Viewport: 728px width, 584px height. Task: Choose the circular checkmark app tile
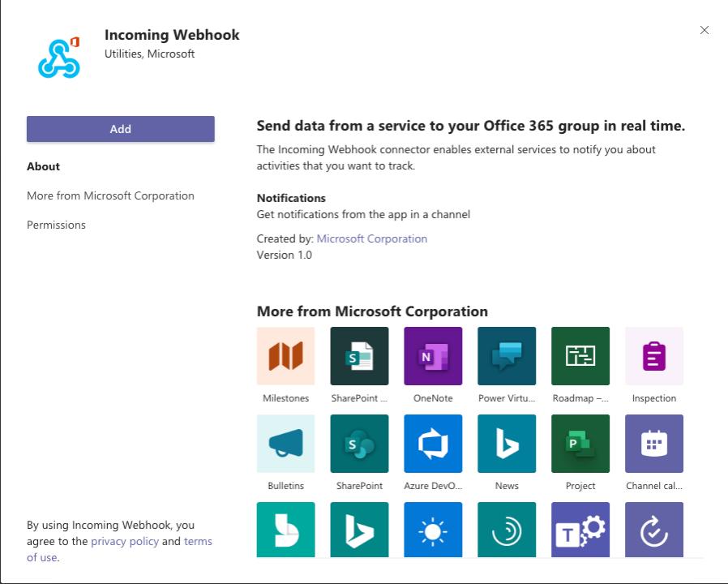(x=654, y=530)
